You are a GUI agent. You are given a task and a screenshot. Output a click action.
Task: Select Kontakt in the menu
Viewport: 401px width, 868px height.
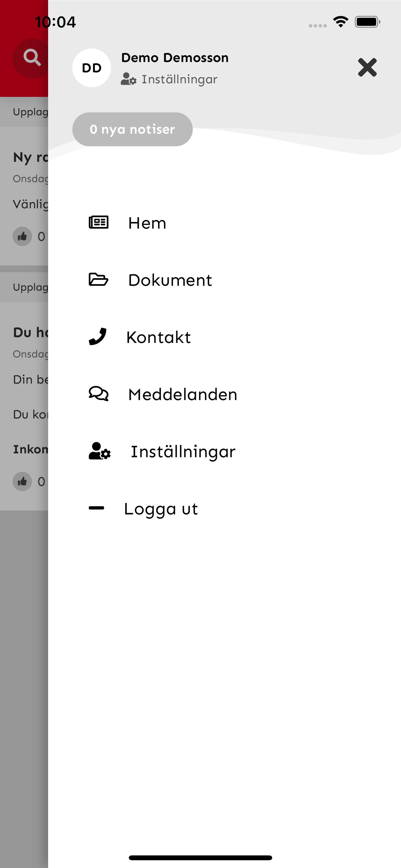tap(159, 337)
